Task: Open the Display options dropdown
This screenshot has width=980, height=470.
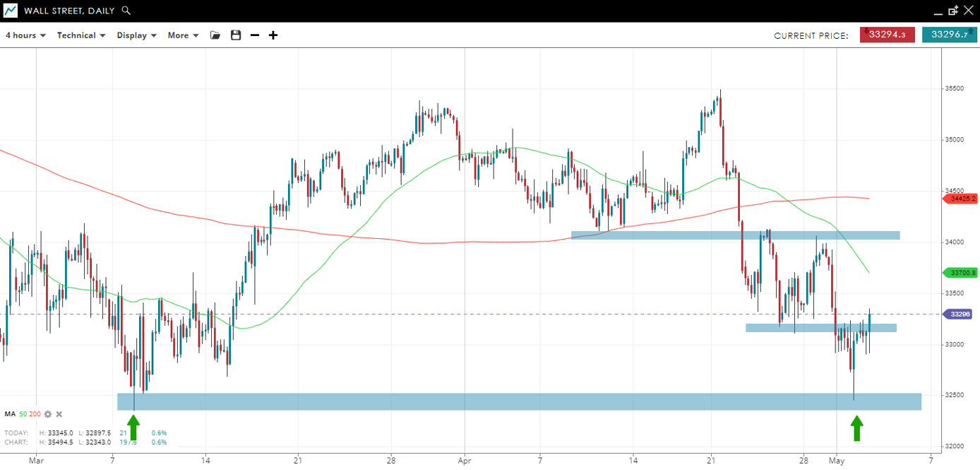Action: (x=136, y=35)
